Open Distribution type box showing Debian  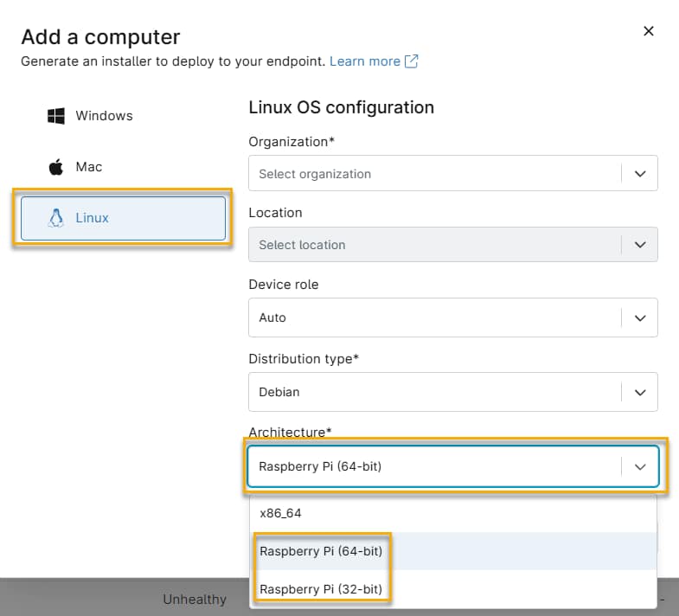click(432, 392)
